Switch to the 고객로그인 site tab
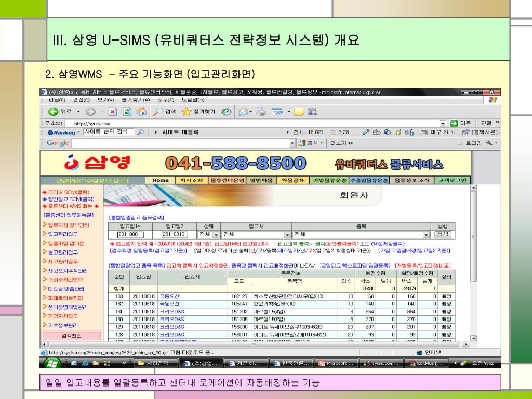The image size is (532, 399). 453,180
